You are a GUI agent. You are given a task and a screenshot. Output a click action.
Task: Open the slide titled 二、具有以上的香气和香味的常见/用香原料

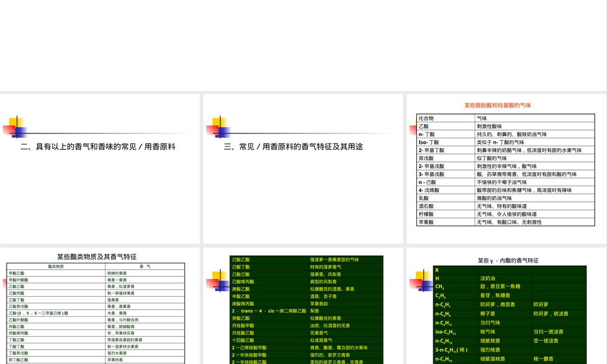100,169
